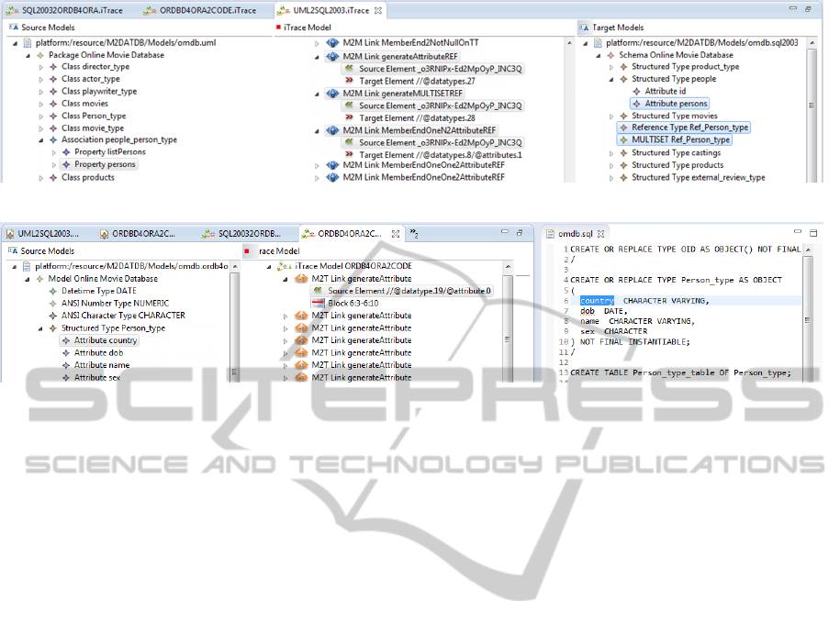Open the ORDBD4ORA2CODE.iTrace tab
The height and width of the screenshot is (633, 840).
[x=207, y=10]
